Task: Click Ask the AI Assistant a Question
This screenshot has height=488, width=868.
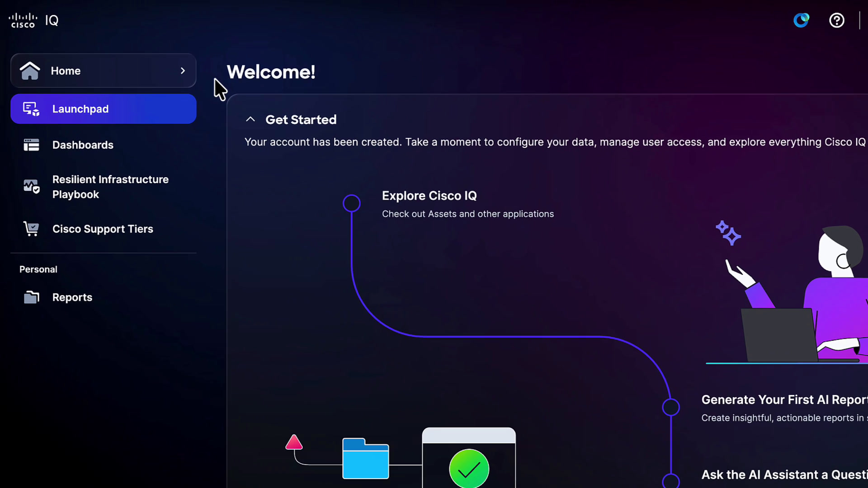Action: click(784, 475)
